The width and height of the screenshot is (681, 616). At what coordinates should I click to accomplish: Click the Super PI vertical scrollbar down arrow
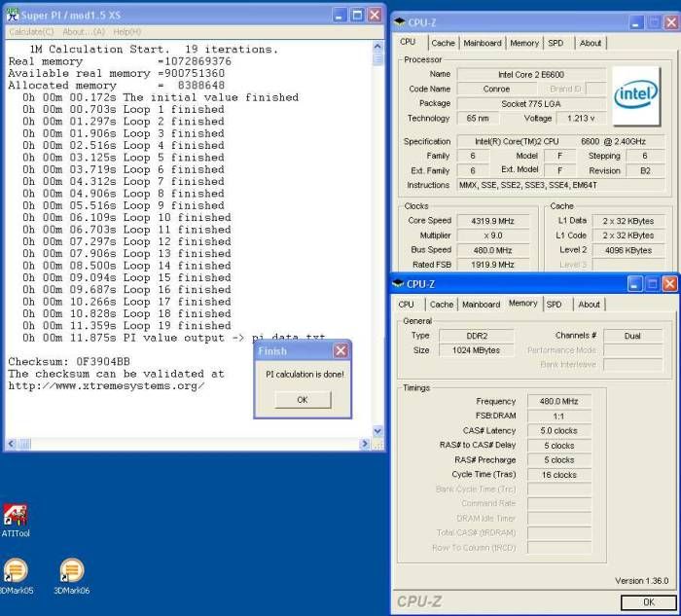click(x=379, y=431)
